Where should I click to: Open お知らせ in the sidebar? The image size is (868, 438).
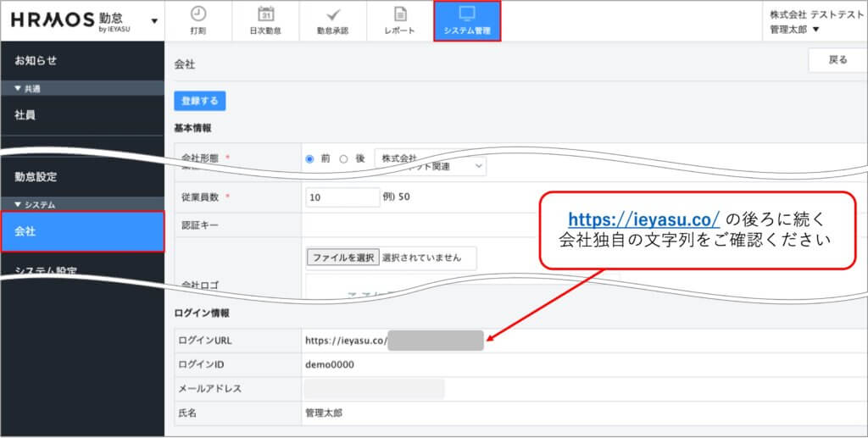click(36, 61)
